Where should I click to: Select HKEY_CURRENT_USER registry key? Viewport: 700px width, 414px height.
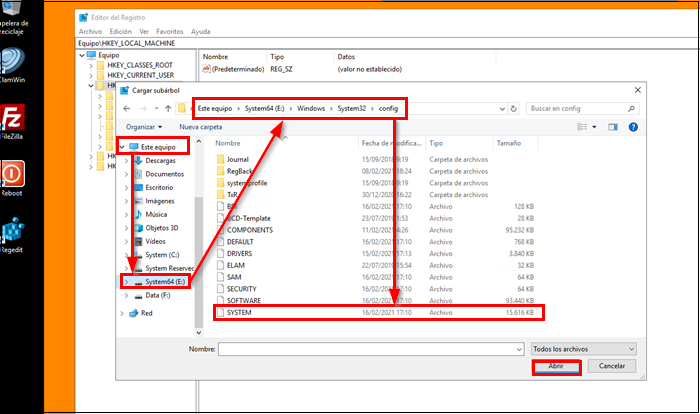140,75
